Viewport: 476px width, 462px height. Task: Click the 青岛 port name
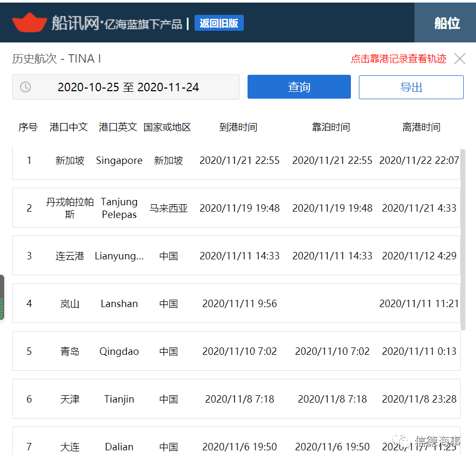[70, 351]
